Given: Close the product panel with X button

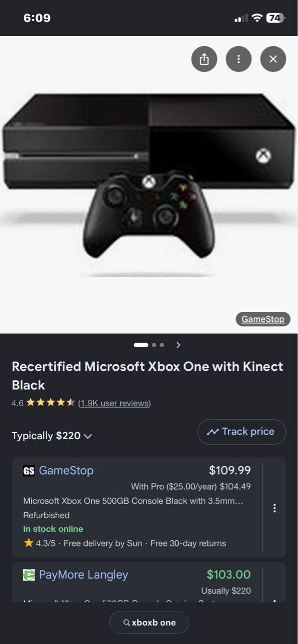Looking at the screenshot, I should point(273,59).
